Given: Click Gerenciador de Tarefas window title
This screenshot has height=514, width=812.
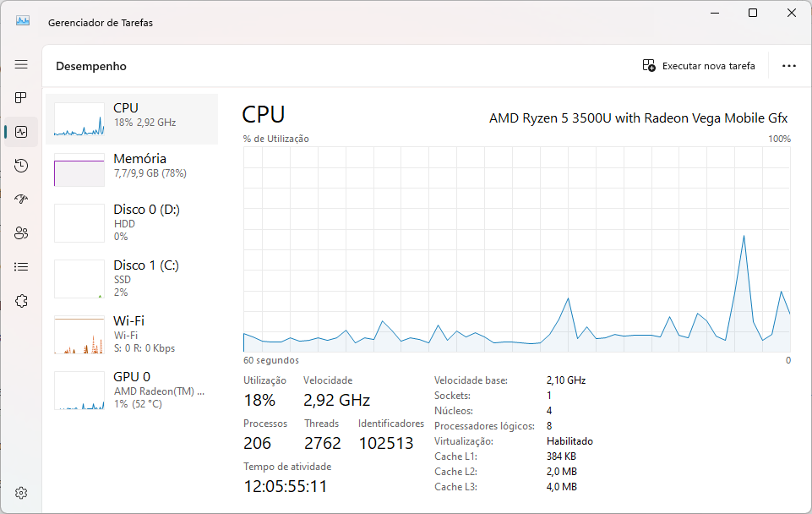Looking at the screenshot, I should point(101,22).
